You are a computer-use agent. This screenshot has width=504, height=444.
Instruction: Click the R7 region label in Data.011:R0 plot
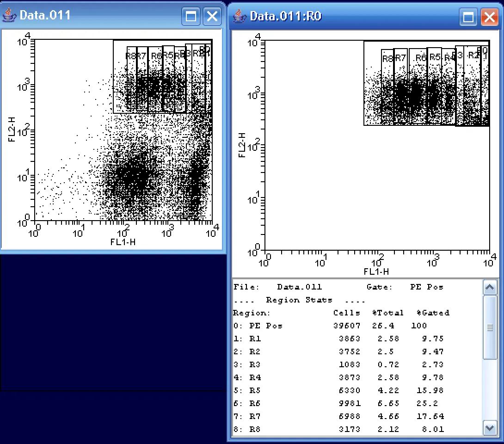point(400,58)
